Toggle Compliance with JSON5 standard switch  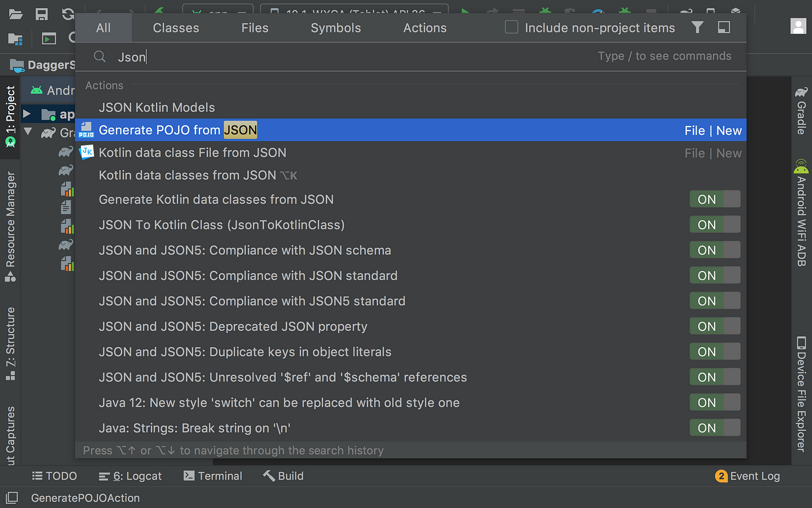[x=715, y=301]
